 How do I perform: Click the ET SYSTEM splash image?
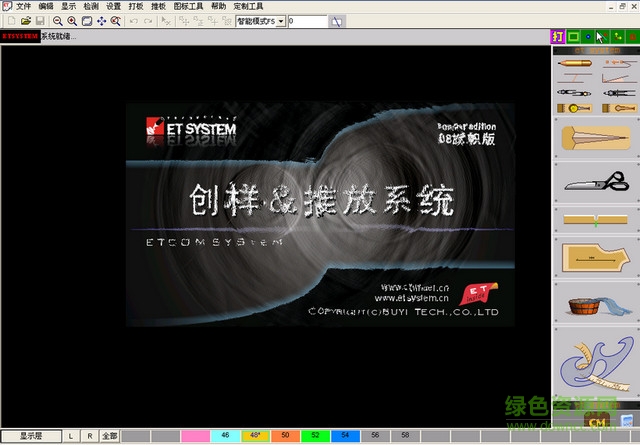tap(320, 214)
